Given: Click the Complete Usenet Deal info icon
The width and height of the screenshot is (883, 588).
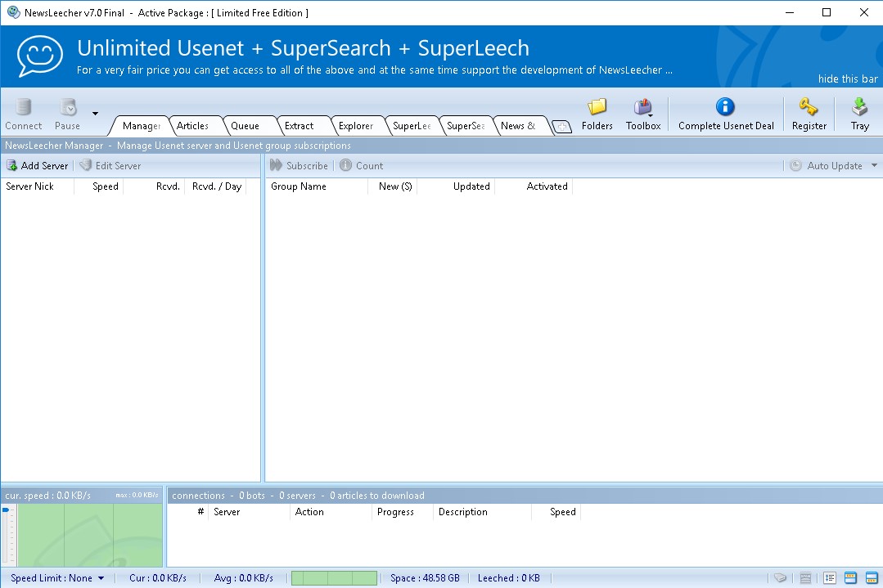Looking at the screenshot, I should point(725,106).
